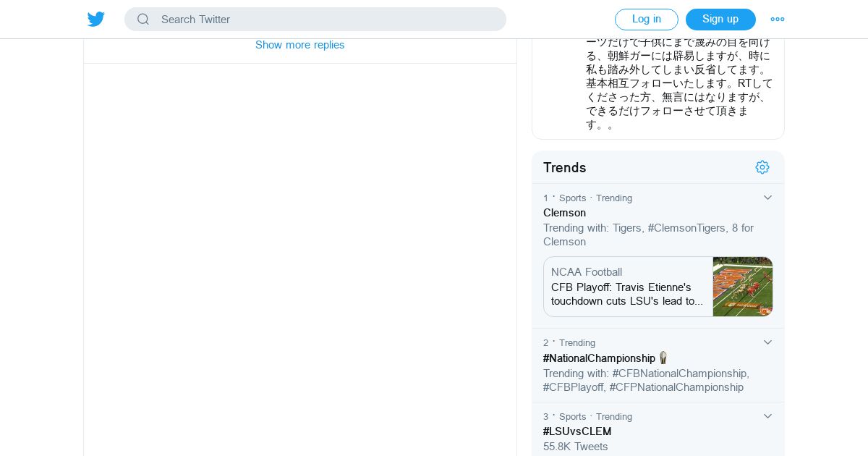
Task: Click the search magnifier icon
Action: 143,20
